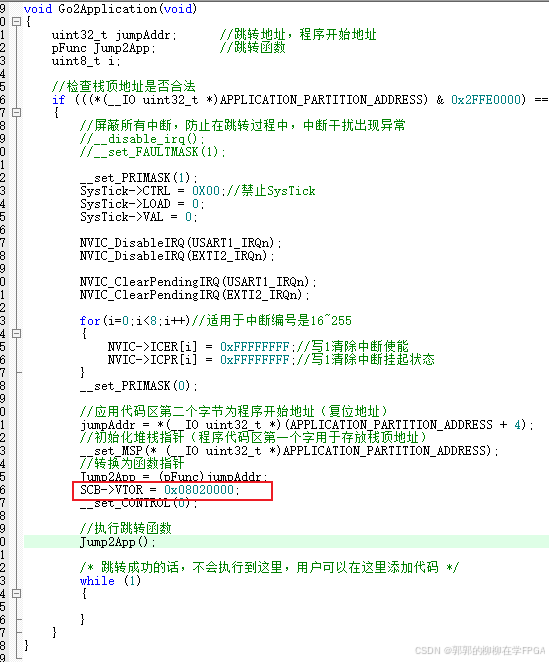
Task: Click the comment '//执行跳转函数'
Action: pos(125,529)
